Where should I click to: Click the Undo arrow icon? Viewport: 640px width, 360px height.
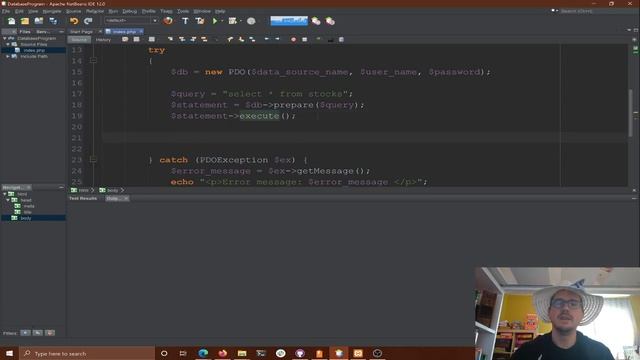coord(74,21)
